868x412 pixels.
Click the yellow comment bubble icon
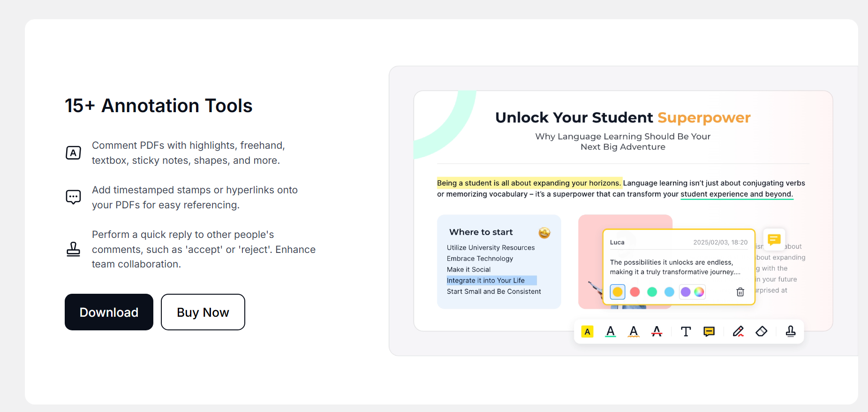pos(774,240)
